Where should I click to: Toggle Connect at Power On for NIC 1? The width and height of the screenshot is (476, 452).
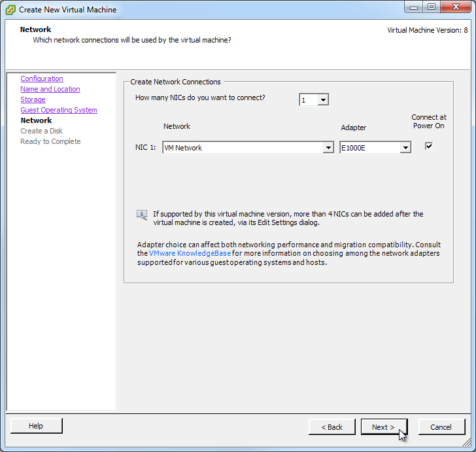pos(429,146)
